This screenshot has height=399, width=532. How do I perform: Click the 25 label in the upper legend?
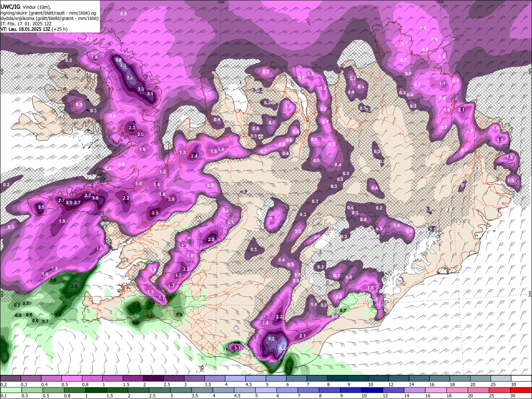click(493, 384)
